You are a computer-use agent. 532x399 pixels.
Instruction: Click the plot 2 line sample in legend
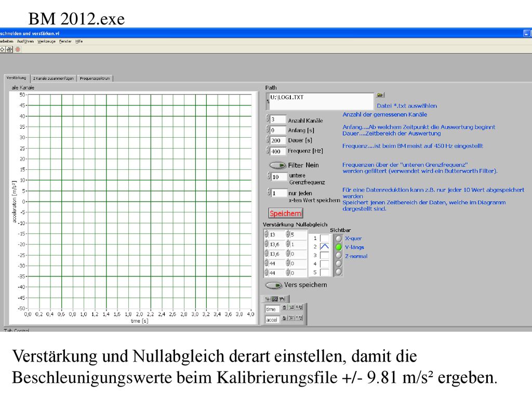coord(324,247)
